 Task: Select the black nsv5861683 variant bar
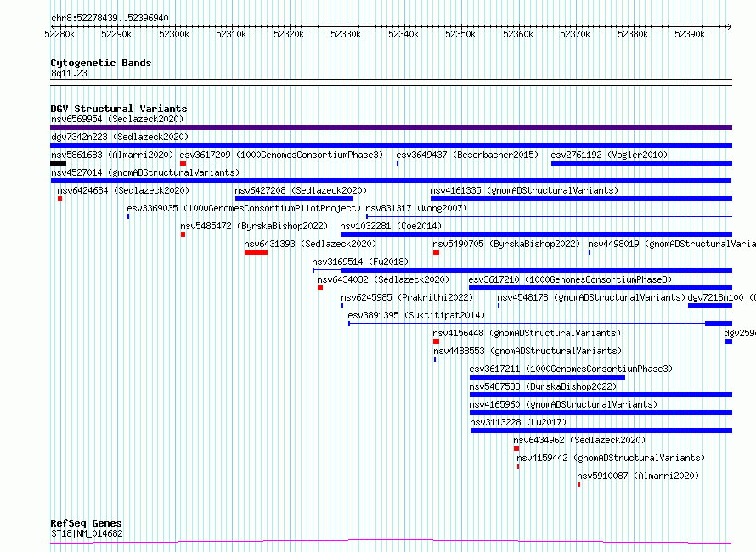(x=58, y=163)
